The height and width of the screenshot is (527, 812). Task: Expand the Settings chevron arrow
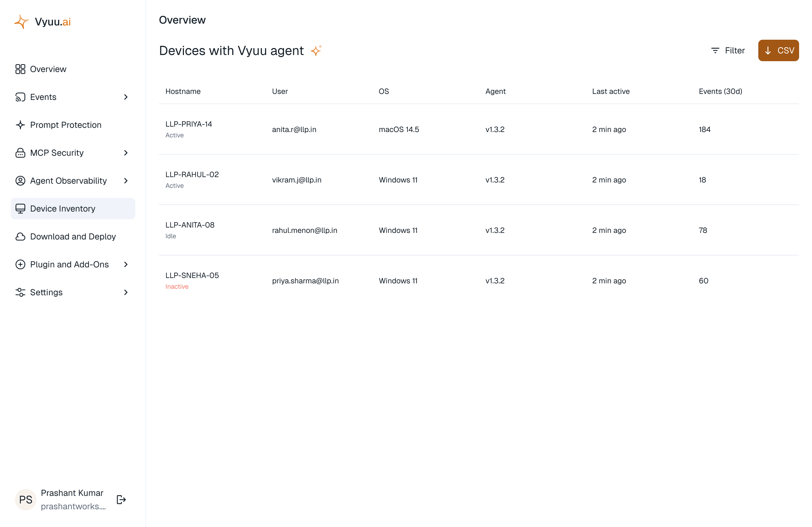tap(126, 292)
